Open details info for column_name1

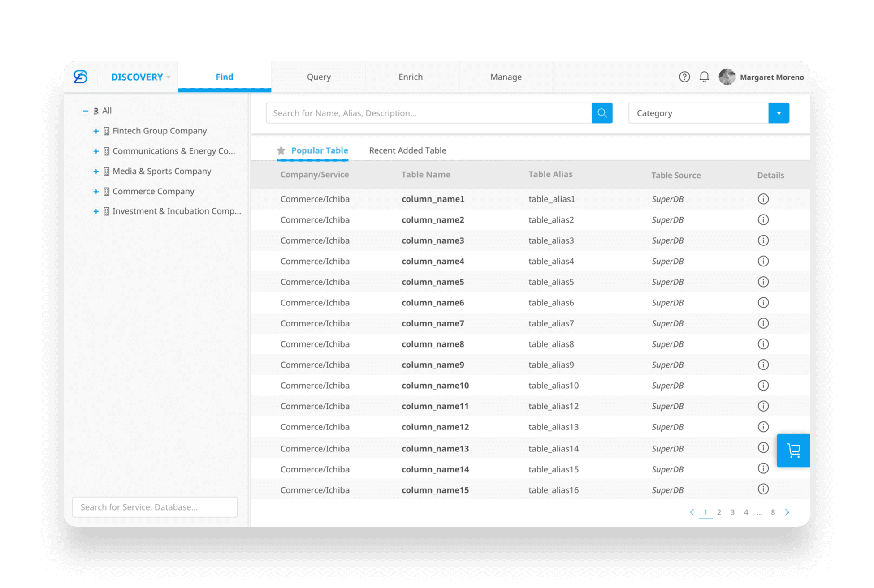point(763,199)
